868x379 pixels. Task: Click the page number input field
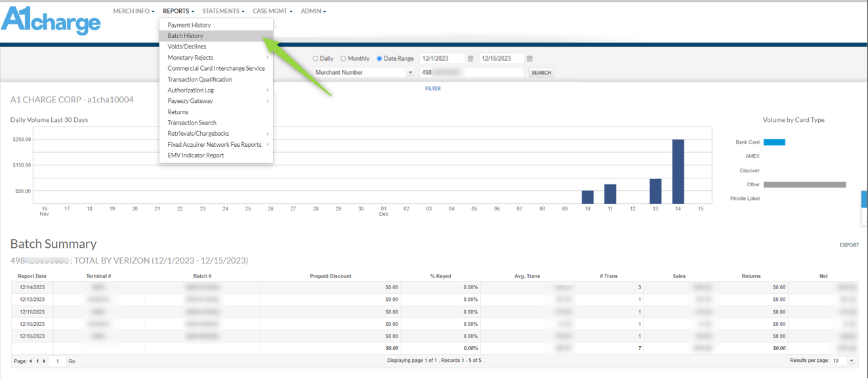[x=58, y=361]
